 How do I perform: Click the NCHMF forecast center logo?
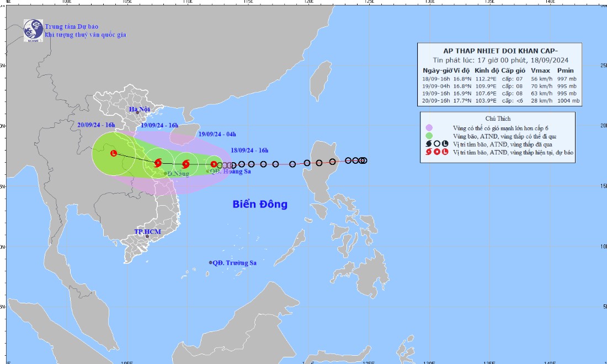coord(33,30)
